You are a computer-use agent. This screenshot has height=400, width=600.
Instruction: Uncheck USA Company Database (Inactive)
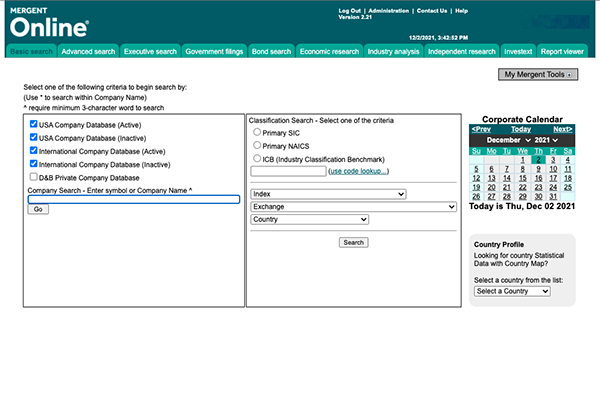34,137
